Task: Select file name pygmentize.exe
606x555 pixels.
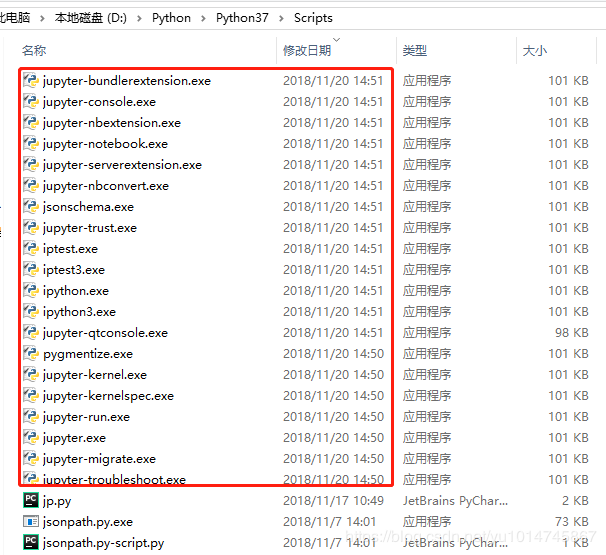Action: tap(88, 354)
